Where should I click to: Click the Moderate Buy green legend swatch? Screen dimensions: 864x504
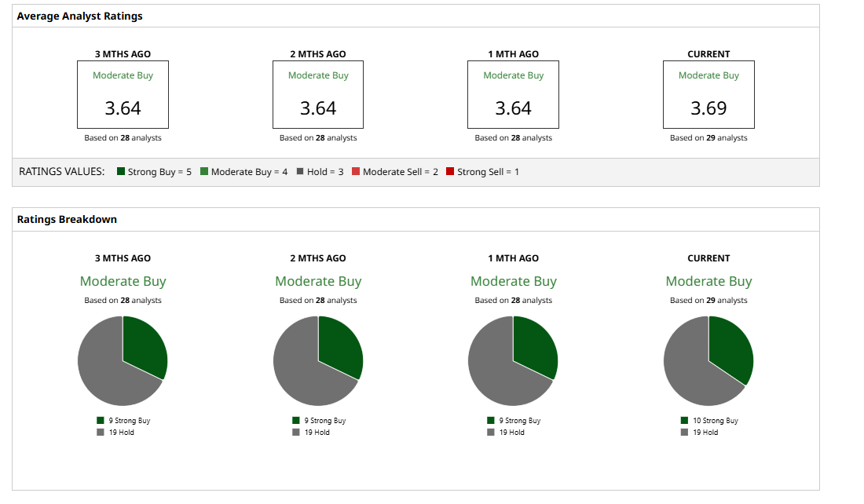[x=204, y=171]
